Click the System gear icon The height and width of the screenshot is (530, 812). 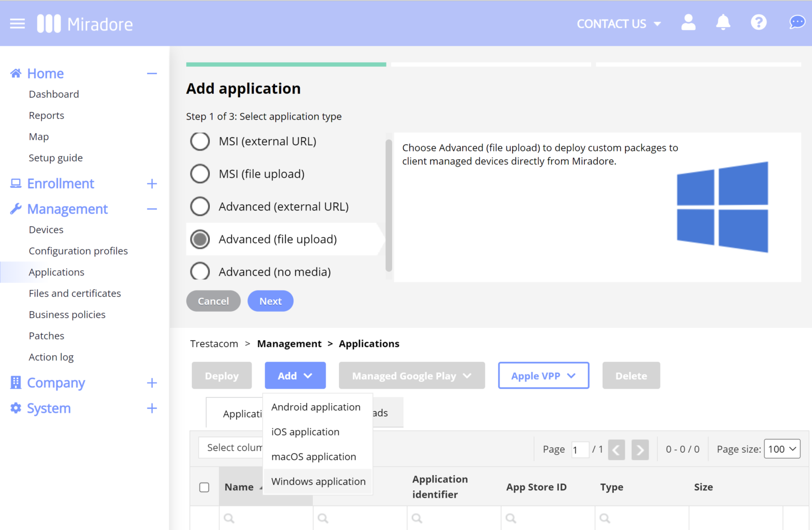[15, 408]
